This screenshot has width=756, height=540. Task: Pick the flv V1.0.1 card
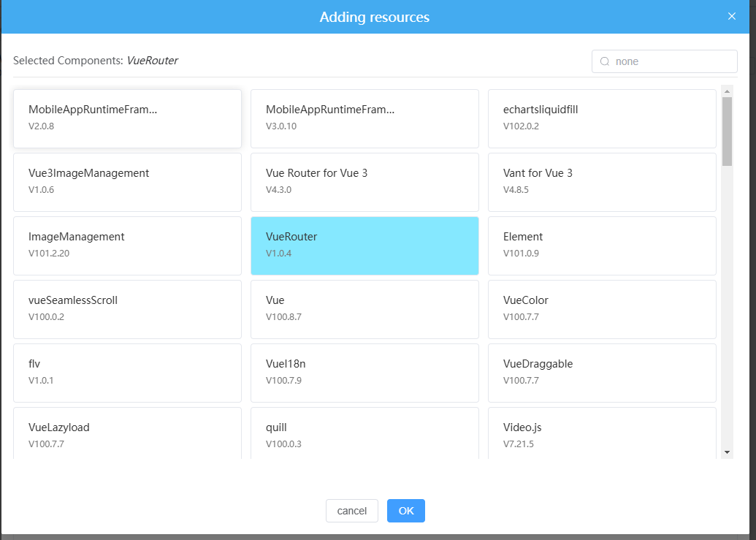(x=127, y=373)
